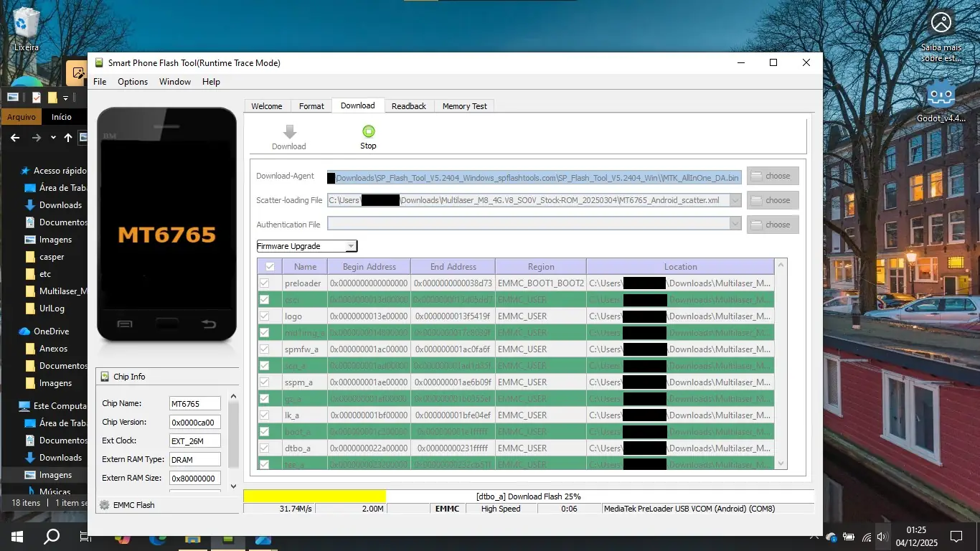Open the Options menu

tap(133, 82)
